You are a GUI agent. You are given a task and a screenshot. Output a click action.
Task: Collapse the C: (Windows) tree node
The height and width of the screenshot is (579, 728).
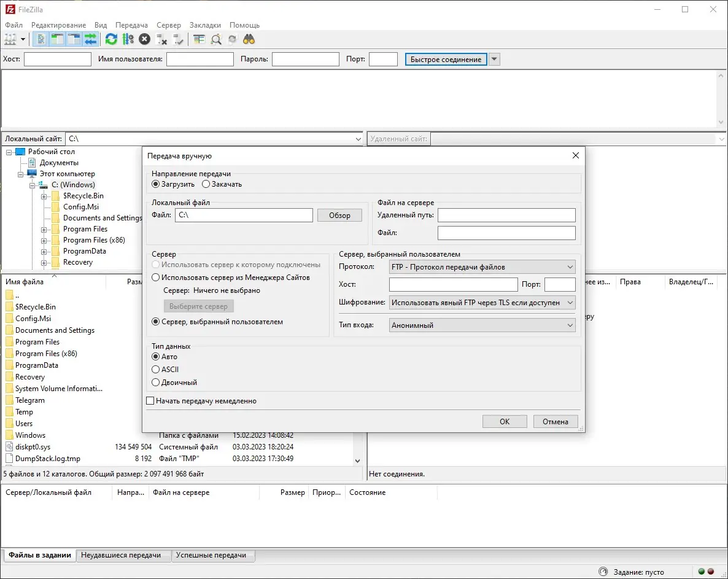click(33, 185)
